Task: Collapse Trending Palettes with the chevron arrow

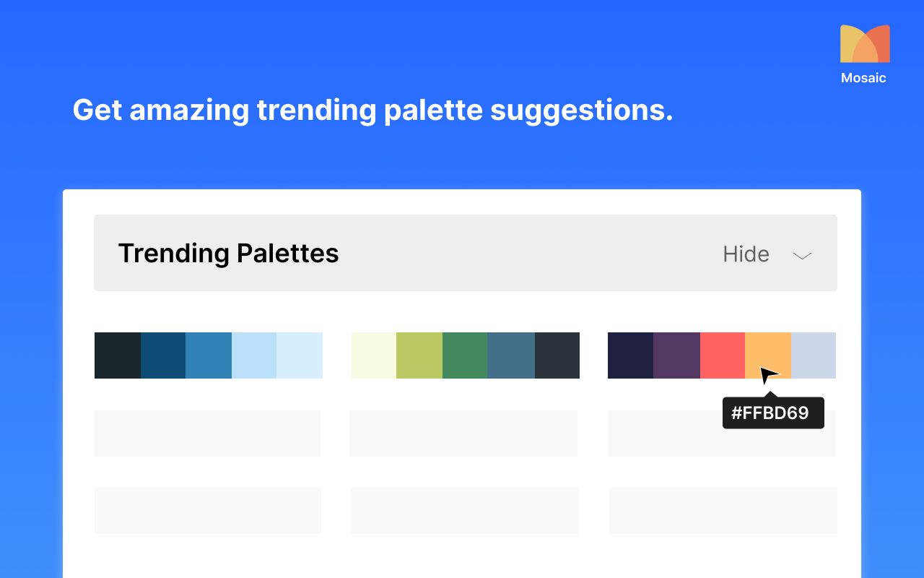Action: (803, 255)
